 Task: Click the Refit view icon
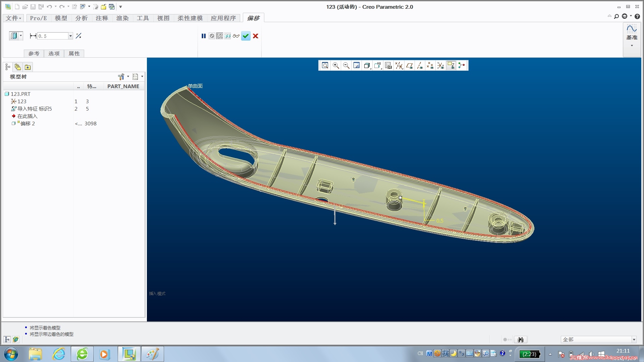pyautogui.click(x=325, y=66)
